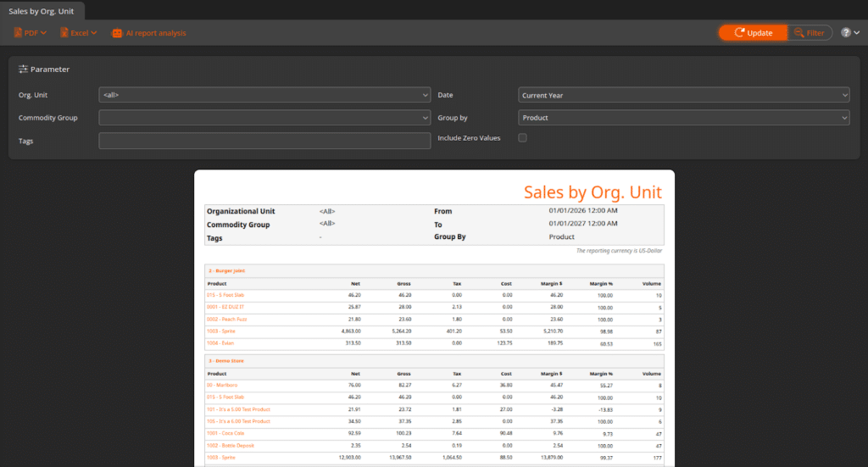Open the Date dropdown showing Current Year
The width and height of the screenshot is (868, 467).
tap(683, 95)
